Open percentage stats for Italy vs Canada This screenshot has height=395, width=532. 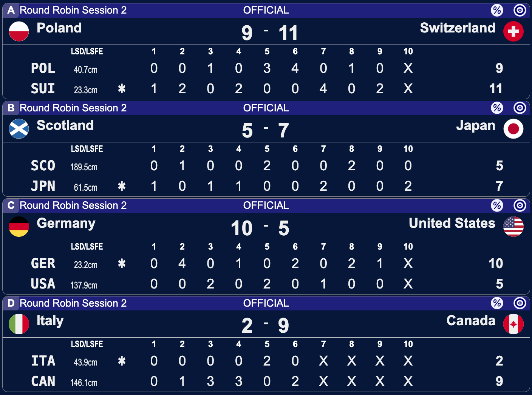497,303
